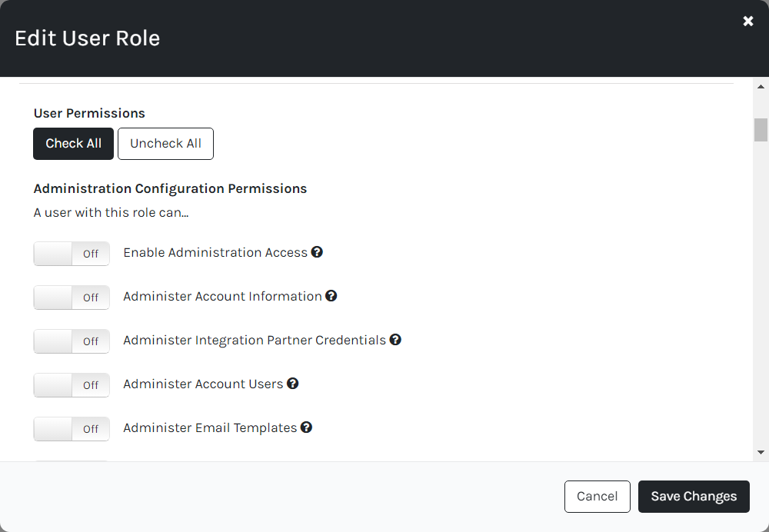The width and height of the screenshot is (769, 532).
Task: Click the Uncheck All button
Action: click(x=166, y=144)
